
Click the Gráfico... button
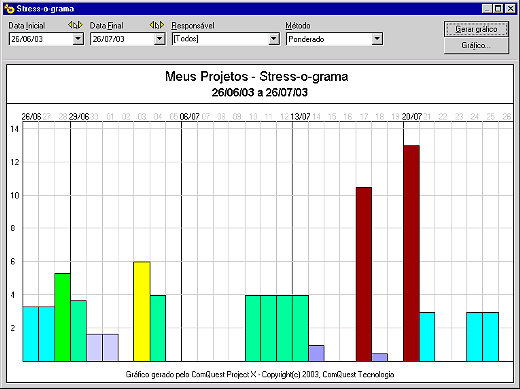coord(476,45)
